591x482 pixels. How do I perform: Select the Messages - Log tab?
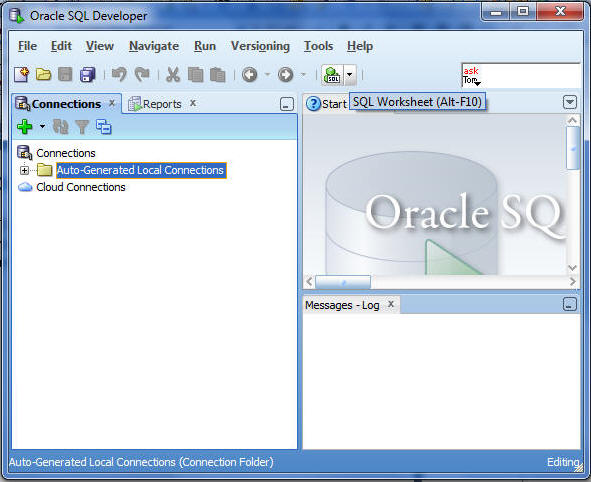tap(342, 305)
